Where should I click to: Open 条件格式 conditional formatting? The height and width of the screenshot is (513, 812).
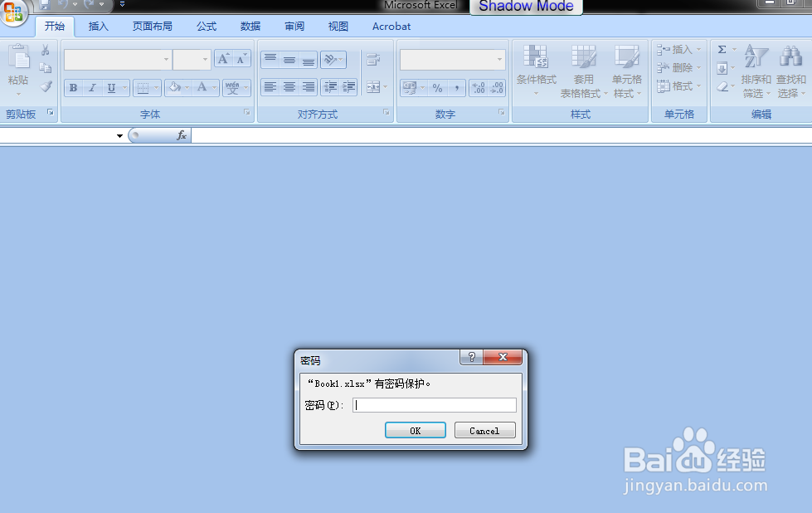[x=536, y=71]
